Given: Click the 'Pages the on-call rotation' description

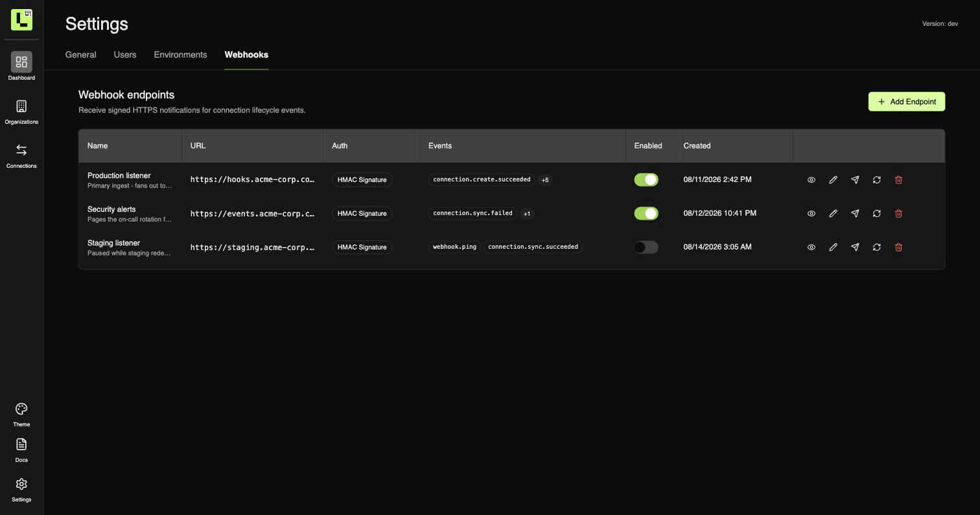Looking at the screenshot, I should [x=130, y=220].
